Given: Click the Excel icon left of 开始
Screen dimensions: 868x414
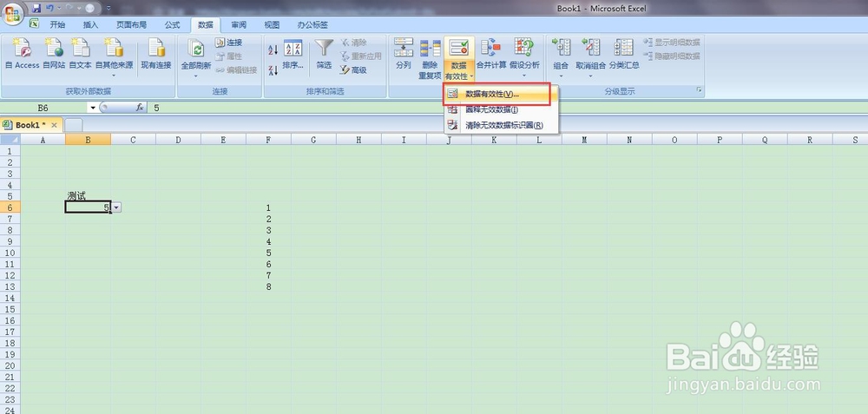Looking at the screenshot, I should (x=34, y=24).
